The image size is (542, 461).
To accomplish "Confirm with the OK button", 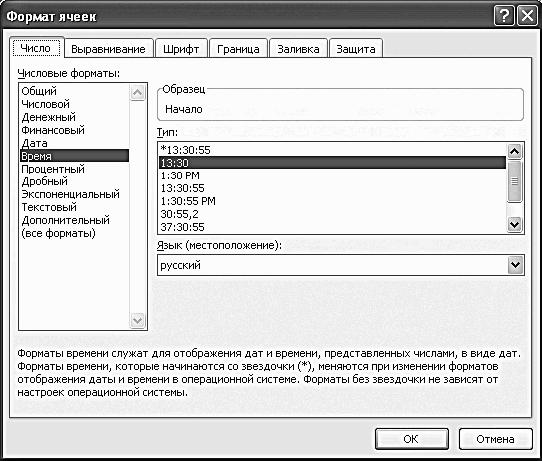I will (411, 439).
